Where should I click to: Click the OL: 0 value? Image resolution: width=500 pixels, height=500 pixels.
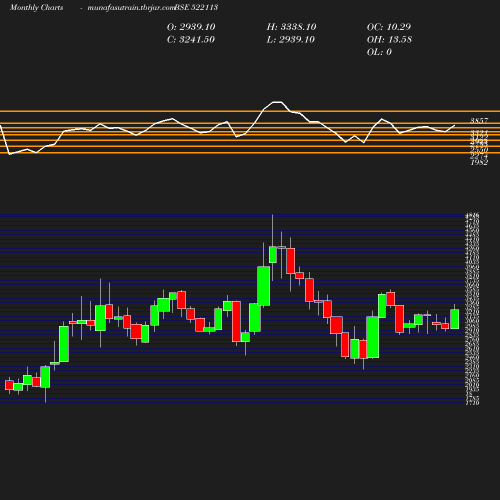pos(379,52)
